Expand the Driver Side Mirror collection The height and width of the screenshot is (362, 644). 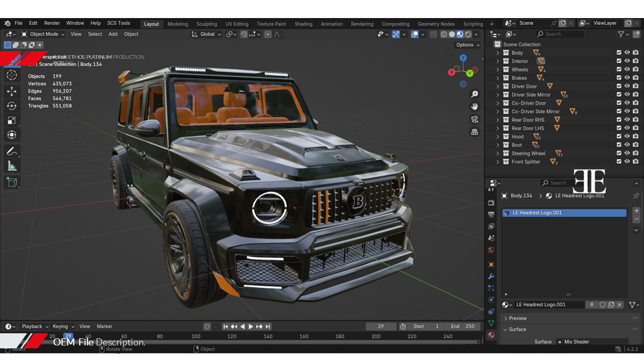click(498, 95)
